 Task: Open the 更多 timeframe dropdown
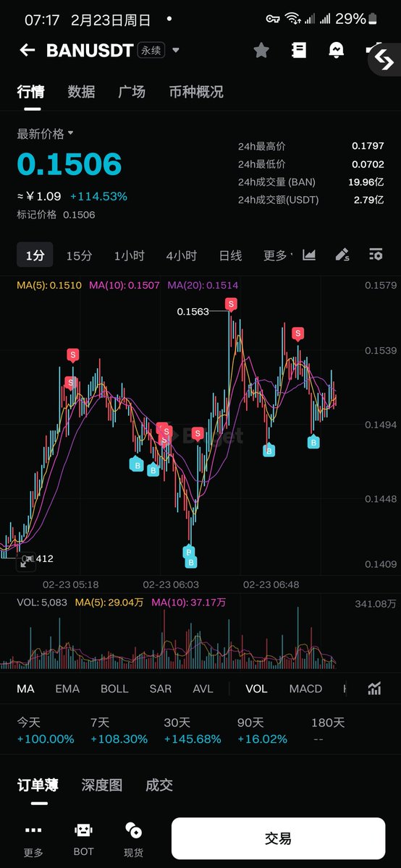(278, 255)
